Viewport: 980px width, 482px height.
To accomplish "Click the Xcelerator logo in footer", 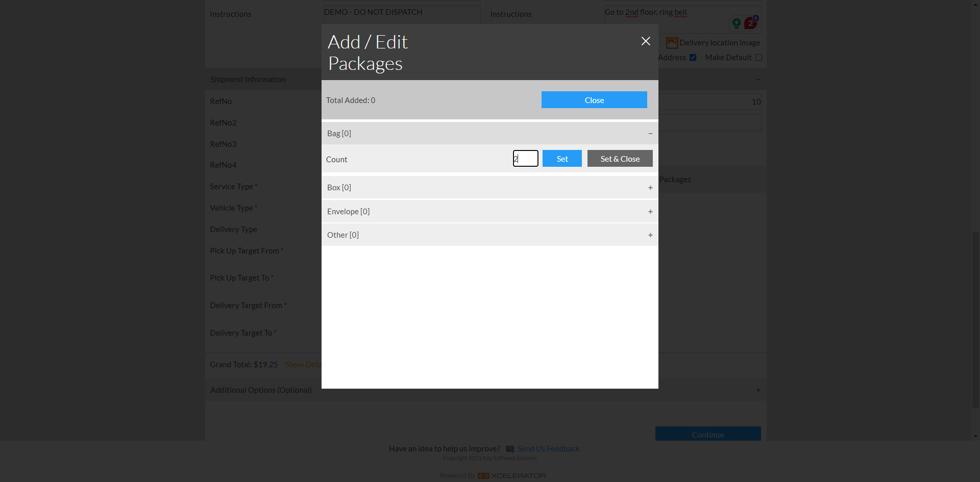I will 512,476.
